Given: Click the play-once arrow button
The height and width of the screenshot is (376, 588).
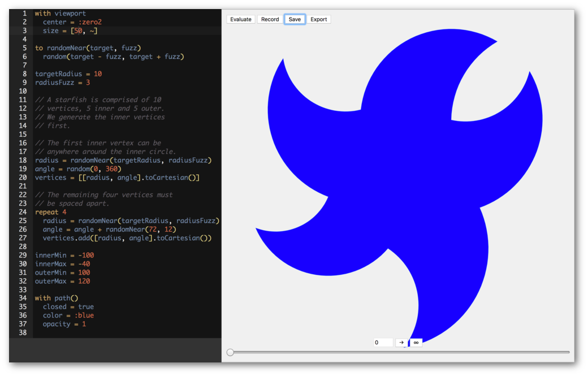Looking at the screenshot, I should click(401, 343).
